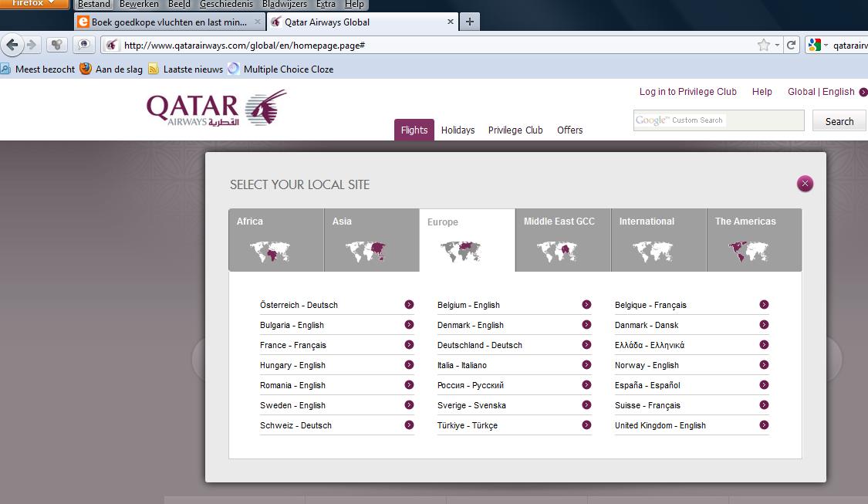Viewport: 868px width, 504px height.
Task: Reload the page with the refresh icon
Action: coord(791,45)
